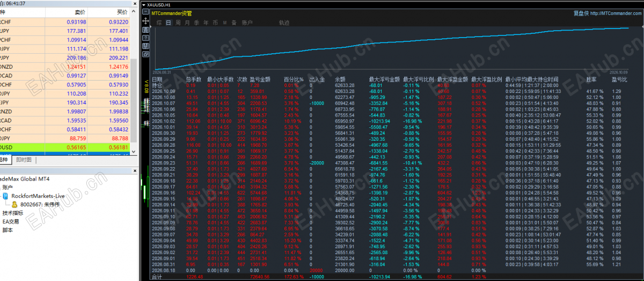Switch to the 综 summary tab
This screenshot has height=281, width=644.
point(159,23)
